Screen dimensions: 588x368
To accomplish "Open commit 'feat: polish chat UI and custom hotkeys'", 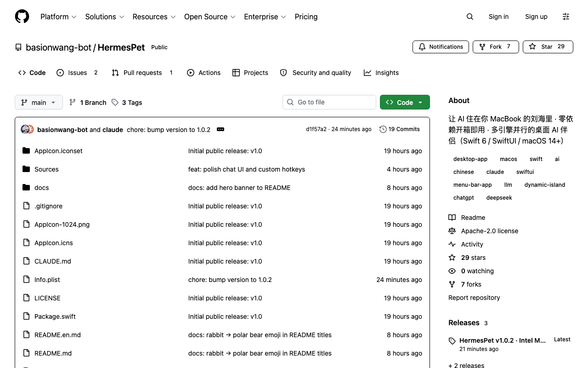I will point(247,169).
